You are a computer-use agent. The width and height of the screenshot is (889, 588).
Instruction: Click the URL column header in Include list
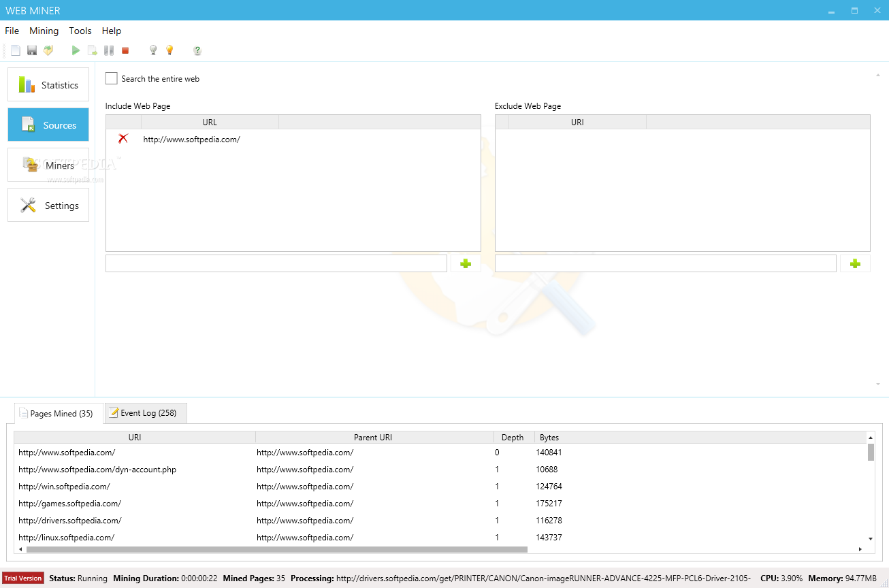210,122
